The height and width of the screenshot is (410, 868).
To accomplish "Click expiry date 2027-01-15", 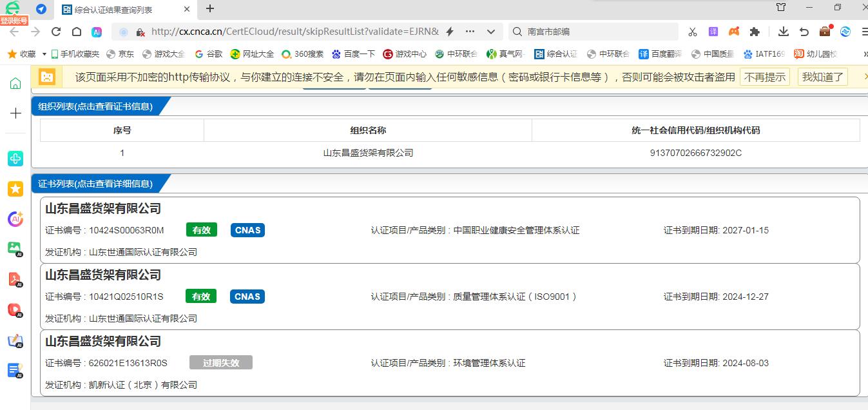I will point(746,230).
